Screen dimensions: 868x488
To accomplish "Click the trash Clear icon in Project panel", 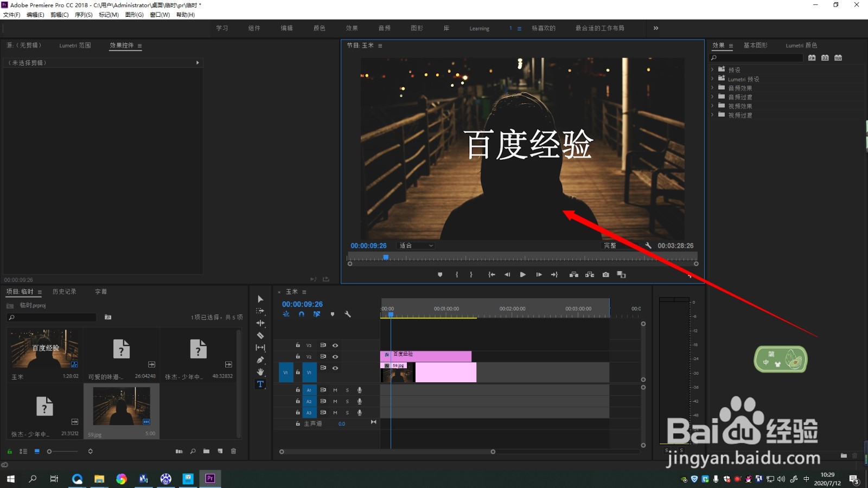I will 234,451.
